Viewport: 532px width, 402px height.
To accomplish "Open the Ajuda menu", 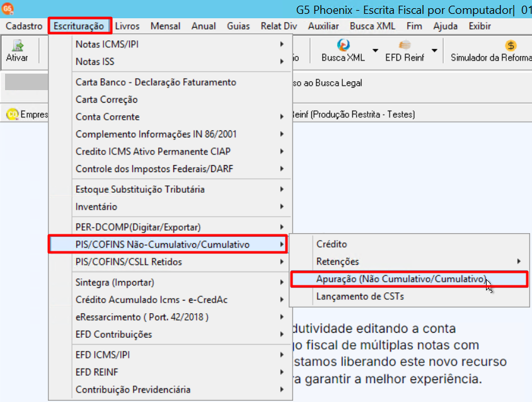I will point(446,26).
